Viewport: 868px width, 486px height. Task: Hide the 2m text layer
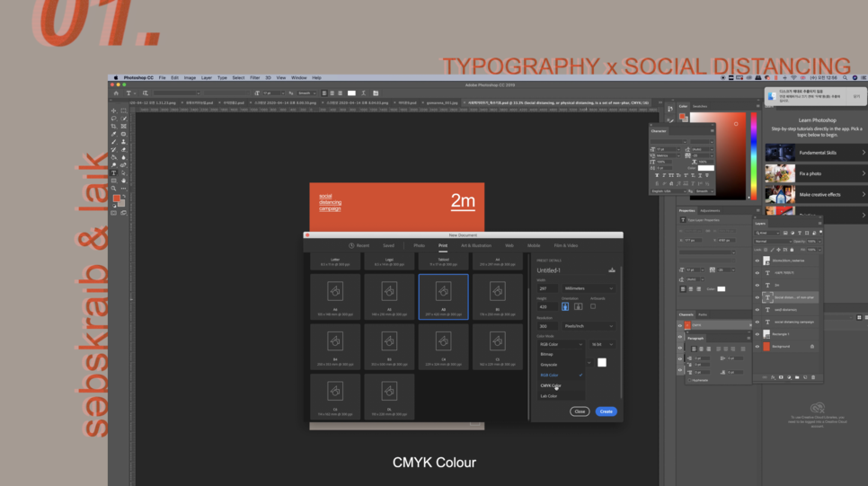757,285
